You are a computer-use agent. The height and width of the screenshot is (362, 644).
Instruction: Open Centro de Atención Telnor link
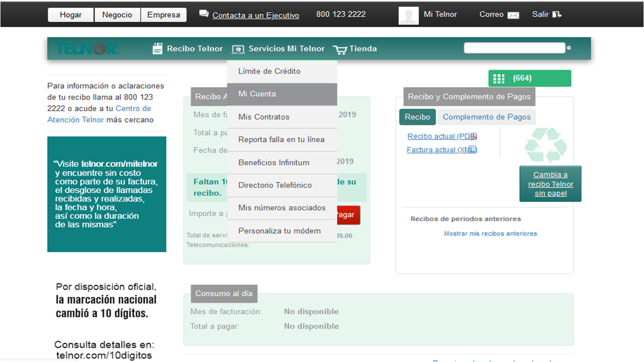[x=99, y=114]
